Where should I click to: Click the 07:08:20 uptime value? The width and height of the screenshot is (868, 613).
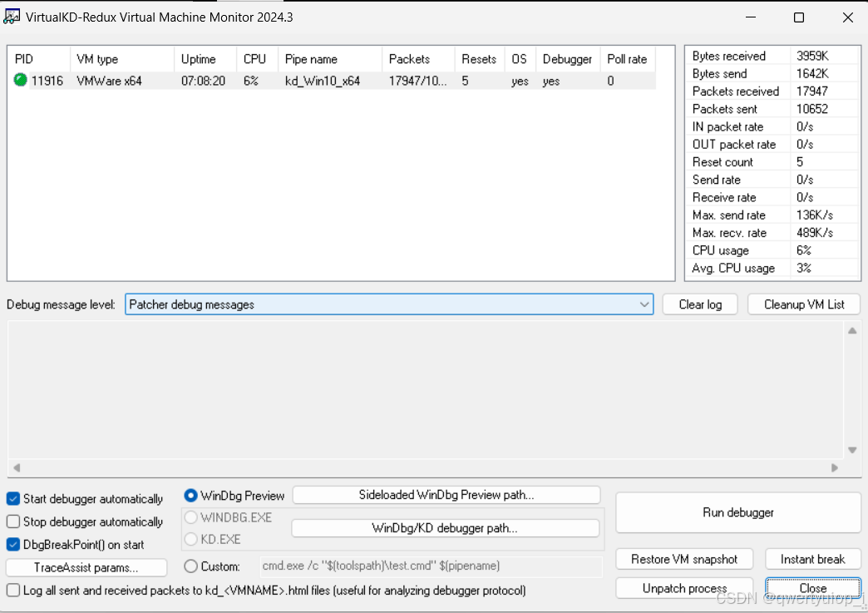pos(203,81)
